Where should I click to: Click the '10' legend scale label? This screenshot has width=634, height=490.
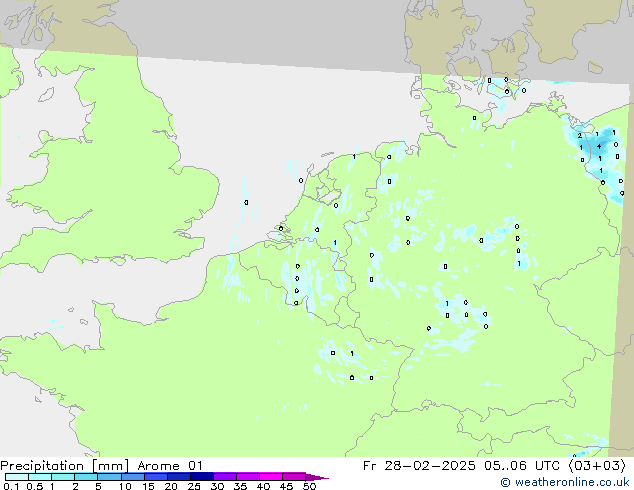125,486
